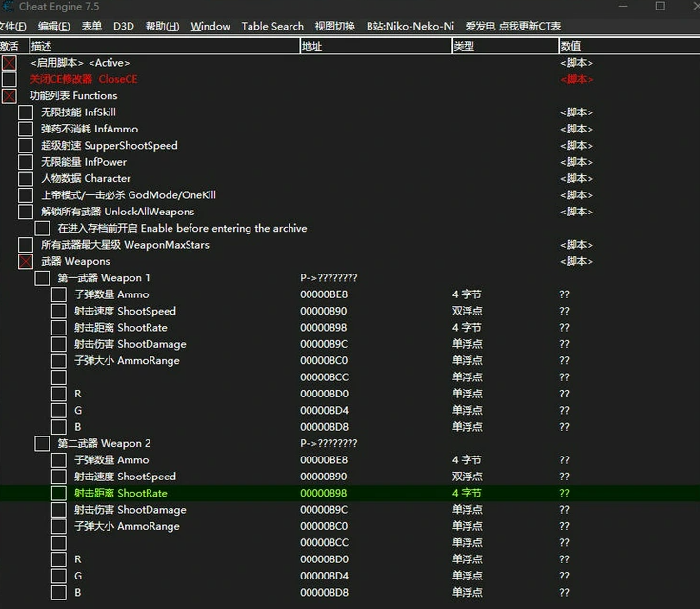Tick the WeaponMaxStars checkbox

pos(26,245)
